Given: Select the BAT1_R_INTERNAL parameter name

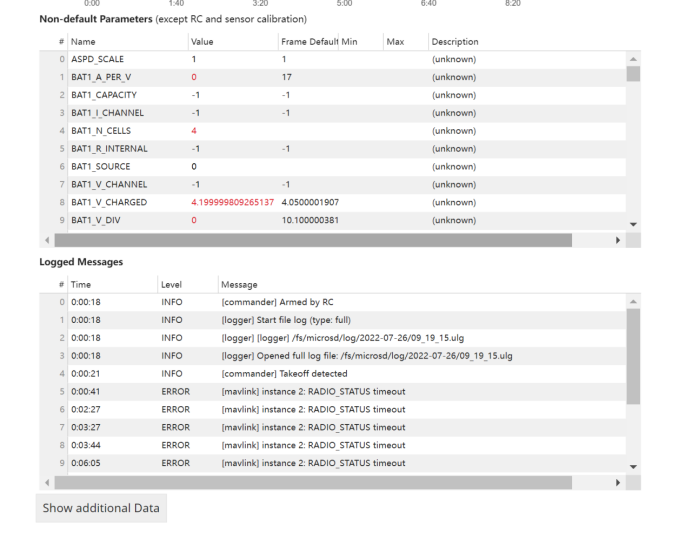Looking at the screenshot, I should (x=109, y=149).
